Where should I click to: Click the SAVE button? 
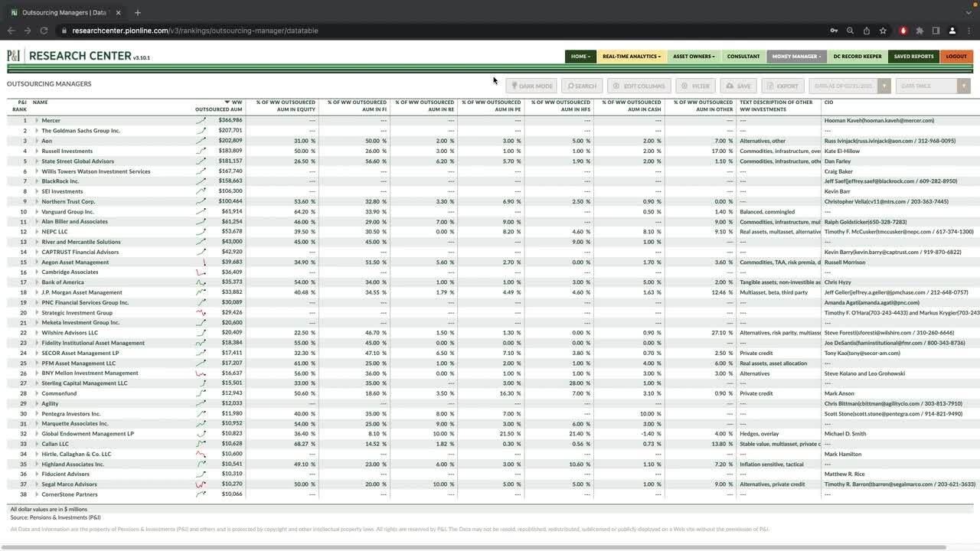pyautogui.click(x=739, y=86)
